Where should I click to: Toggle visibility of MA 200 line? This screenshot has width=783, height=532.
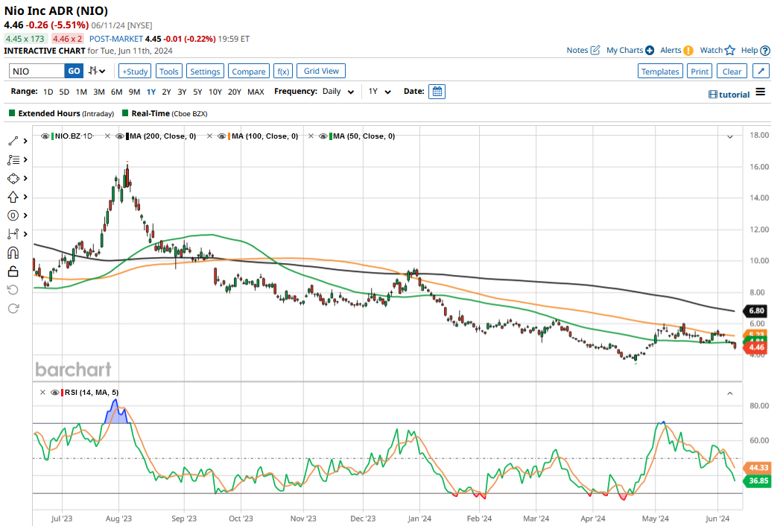(119, 136)
